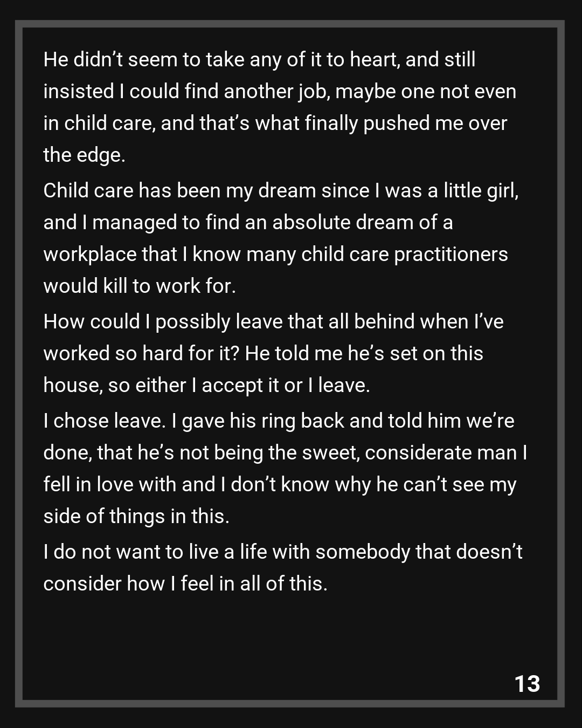The image size is (582, 728).
Task: Select the word "practitioners"
Action: point(451,255)
